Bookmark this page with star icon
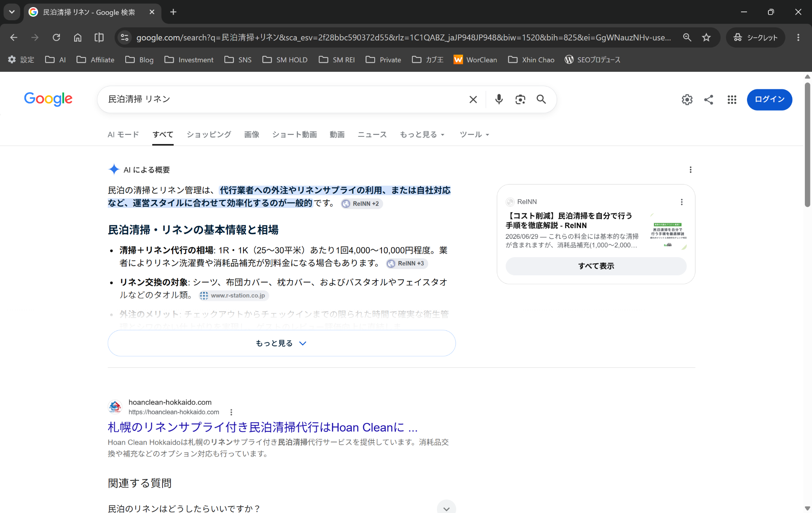812x513 pixels. pyautogui.click(x=706, y=37)
